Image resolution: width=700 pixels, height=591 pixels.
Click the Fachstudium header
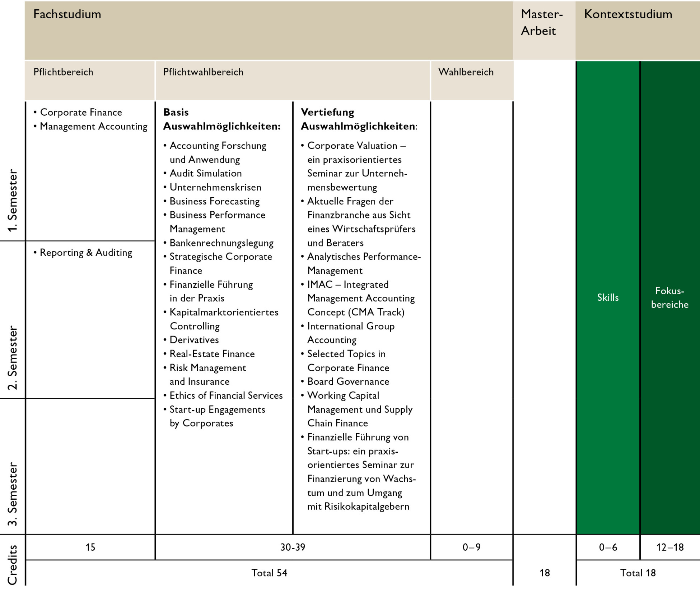coord(67,14)
